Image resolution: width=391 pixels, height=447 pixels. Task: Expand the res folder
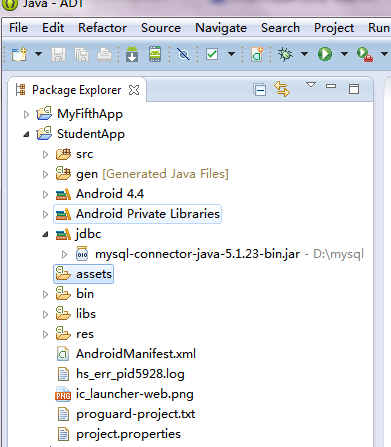point(45,334)
